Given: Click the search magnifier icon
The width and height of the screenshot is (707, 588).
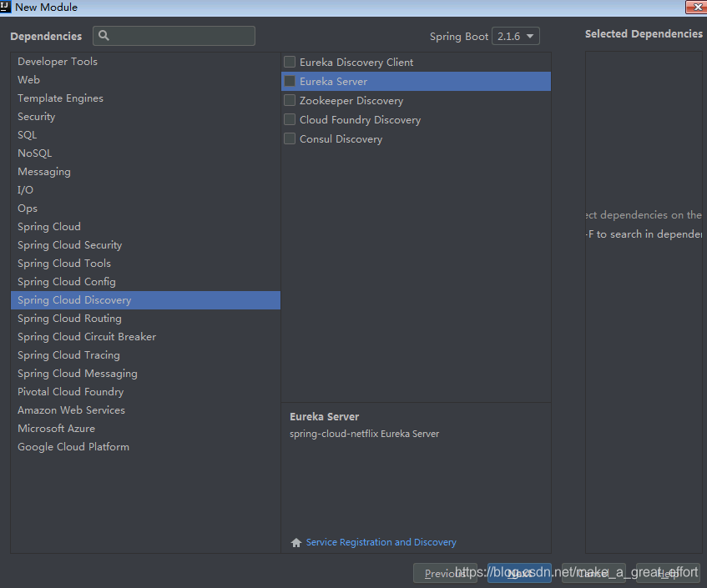Looking at the screenshot, I should tap(104, 36).
